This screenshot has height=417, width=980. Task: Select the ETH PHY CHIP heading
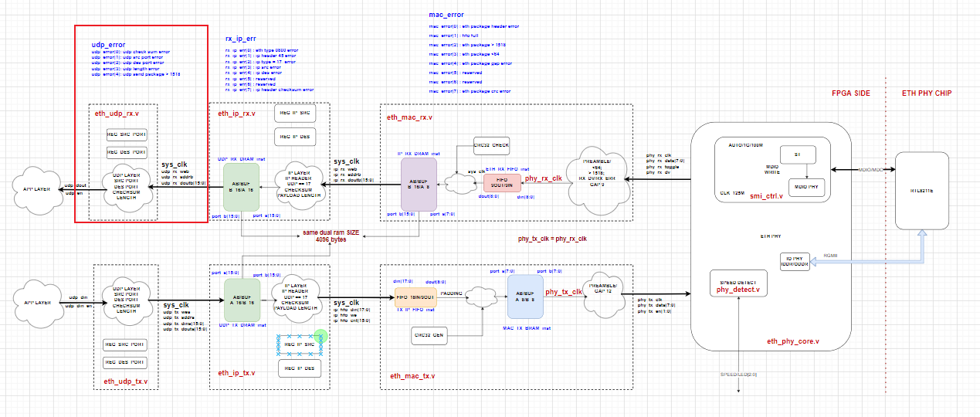927,93
